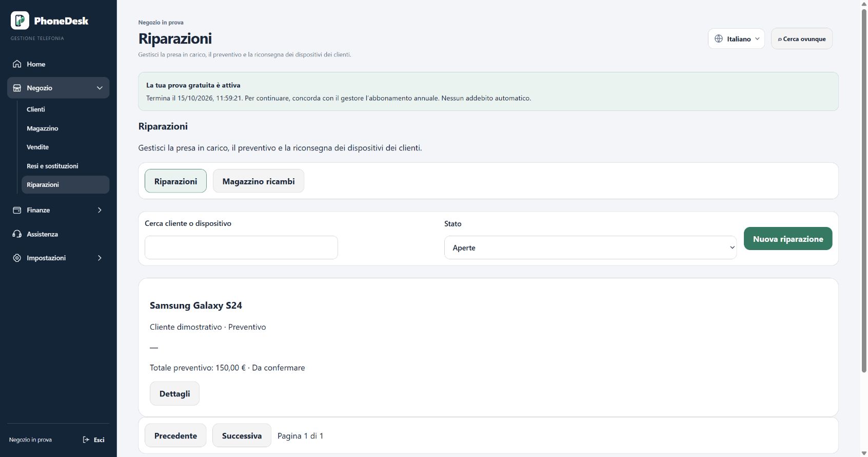Screen dimensions: 868x457
Task: Open the Stato dropdown showing Aperte
Action: pyautogui.click(x=590, y=247)
